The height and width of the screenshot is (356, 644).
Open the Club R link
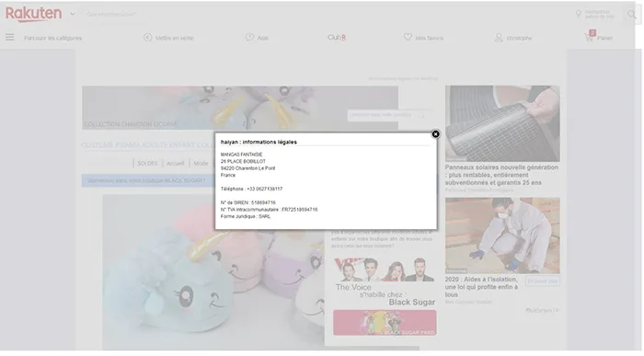337,38
